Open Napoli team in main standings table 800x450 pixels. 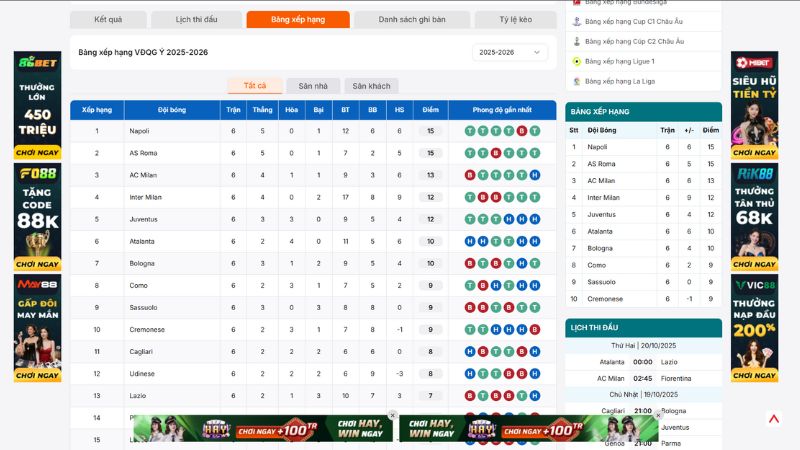[139, 131]
